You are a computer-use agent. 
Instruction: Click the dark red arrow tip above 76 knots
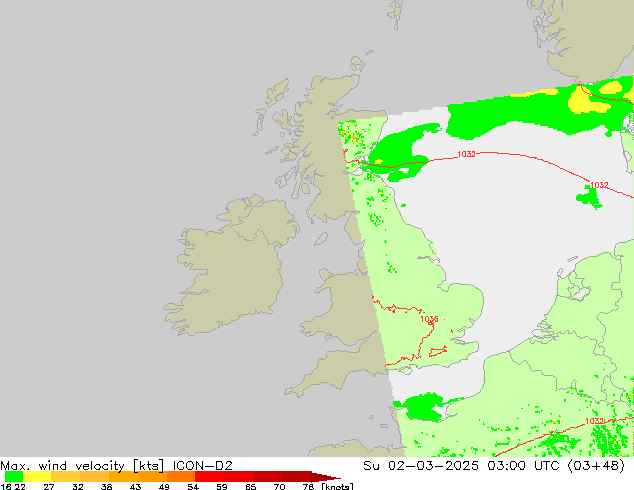coord(326,476)
